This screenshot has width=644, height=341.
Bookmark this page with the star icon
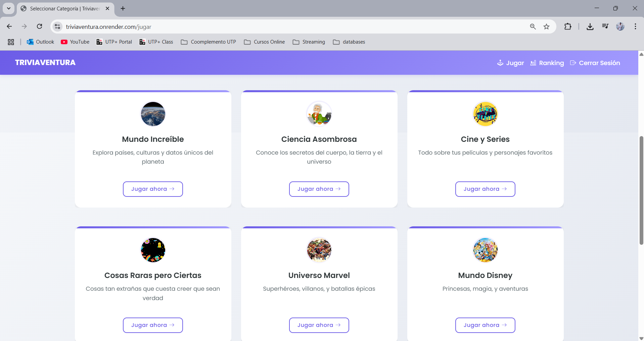pos(546,27)
